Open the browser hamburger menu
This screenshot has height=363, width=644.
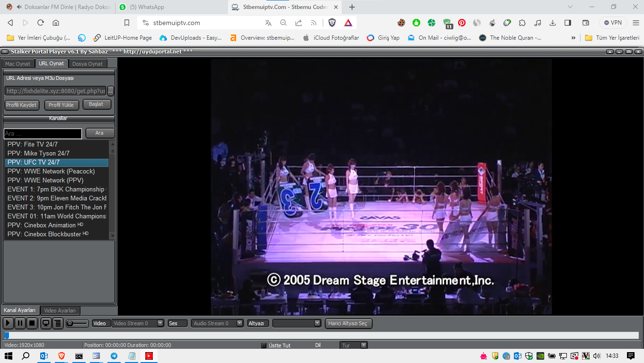coord(635,23)
